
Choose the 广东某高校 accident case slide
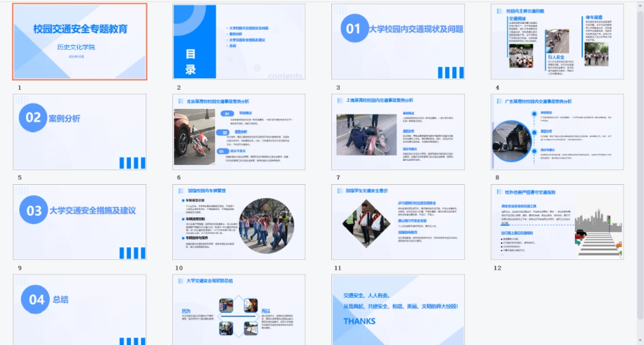(557, 132)
